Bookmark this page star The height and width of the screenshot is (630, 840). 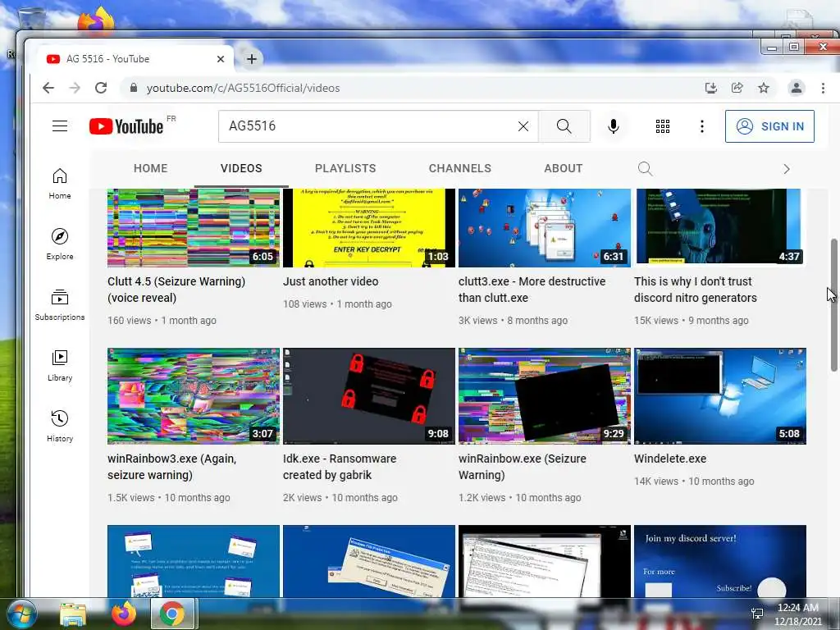pos(764,88)
